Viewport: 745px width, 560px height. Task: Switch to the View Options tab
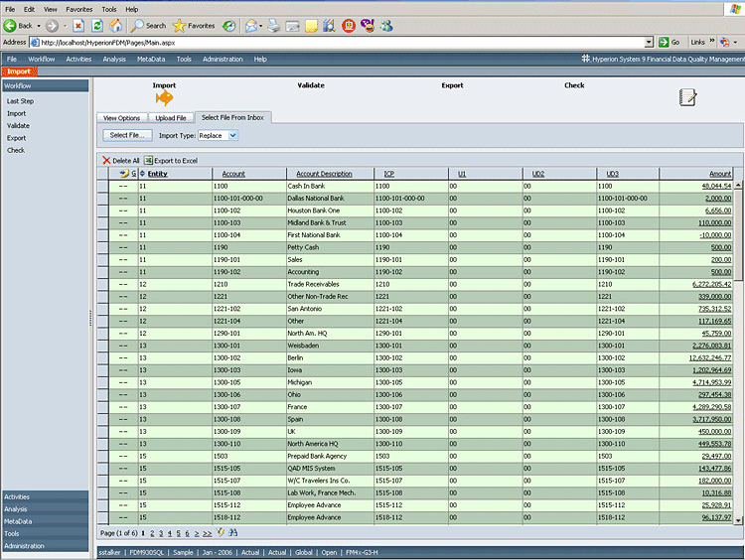[121, 118]
